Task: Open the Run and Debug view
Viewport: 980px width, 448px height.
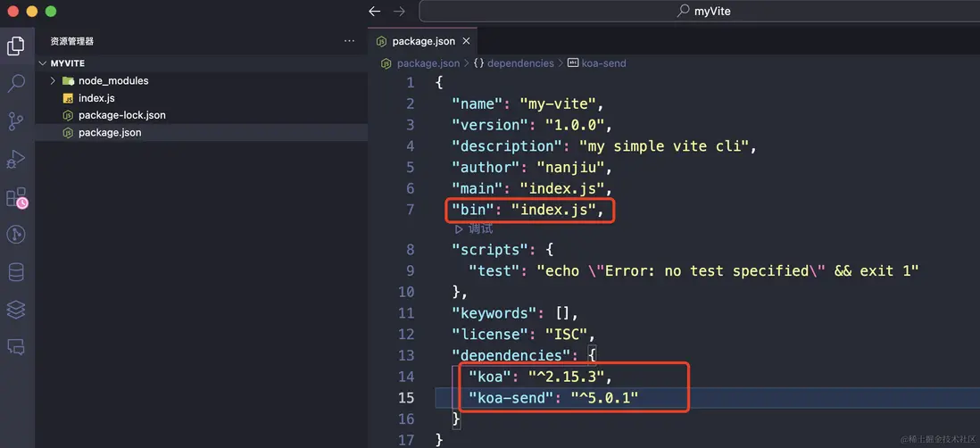Action: [x=16, y=160]
